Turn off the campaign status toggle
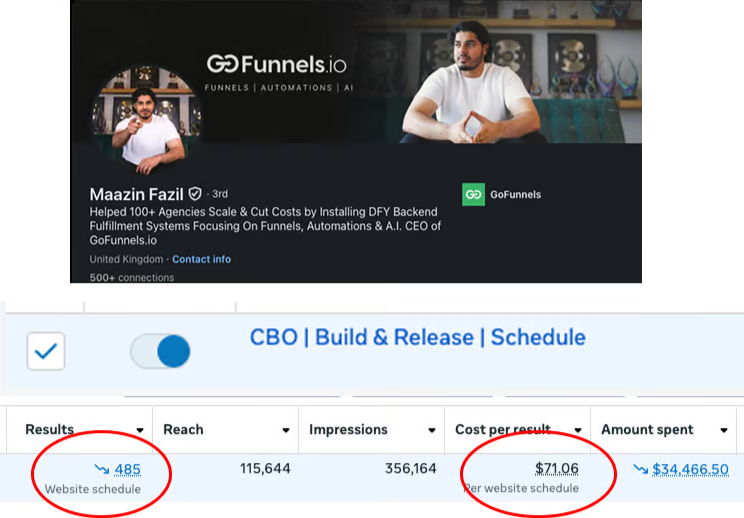This screenshot has height=518, width=744. (160, 352)
